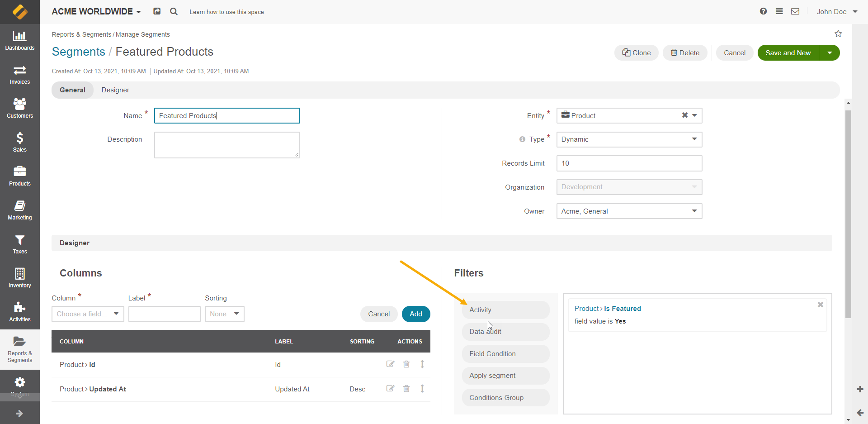This screenshot has height=424, width=868.
Task: Click the search magnifier icon
Action: 174,12
